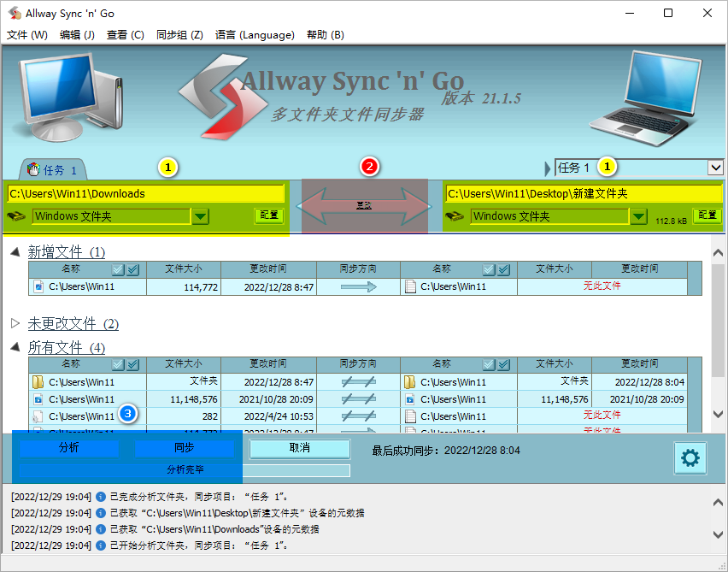The height and width of the screenshot is (572, 728).
Task: Click 配置 button for the Downloads folder
Action: coord(269,215)
